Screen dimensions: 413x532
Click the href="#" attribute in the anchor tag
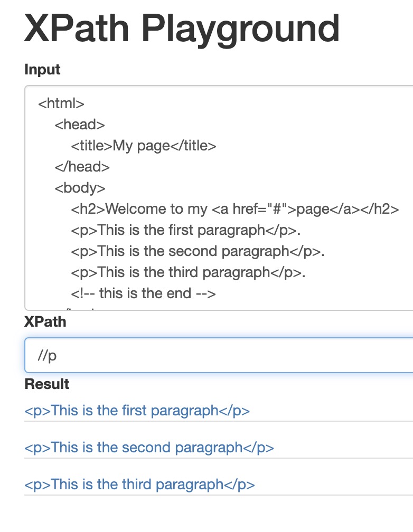pyautogui.click(x=260, y=209)
